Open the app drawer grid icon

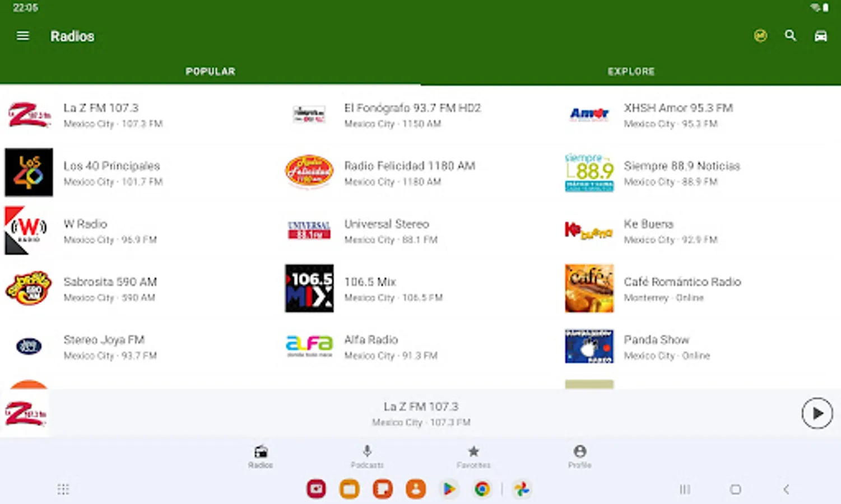coord(63,489)
